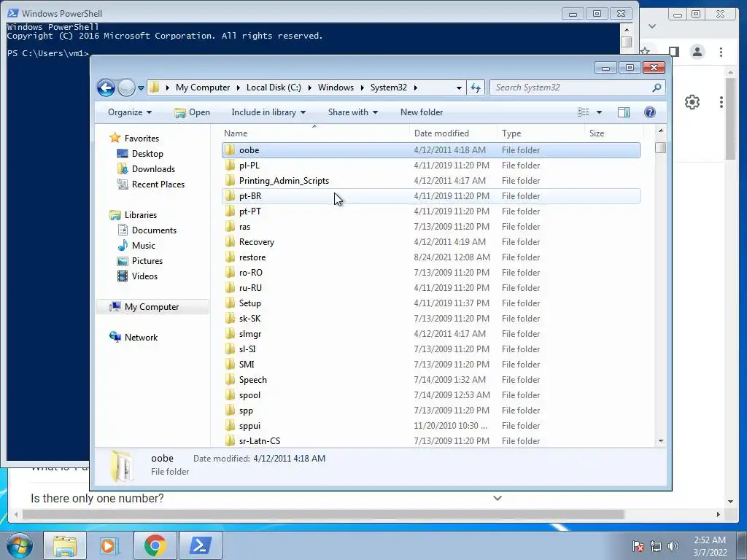Open the Organize menu

click(130, 112)
